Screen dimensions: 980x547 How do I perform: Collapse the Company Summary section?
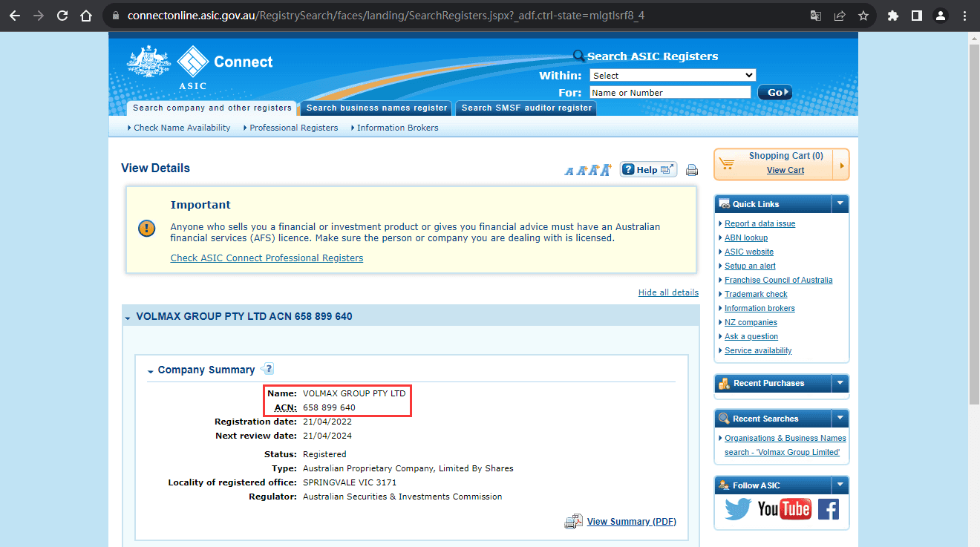point(151,371)
